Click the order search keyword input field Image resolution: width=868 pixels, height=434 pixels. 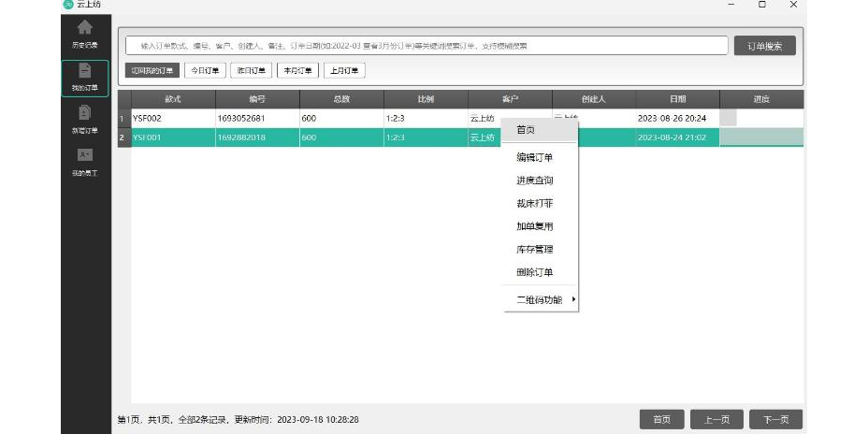coord(426,46)
